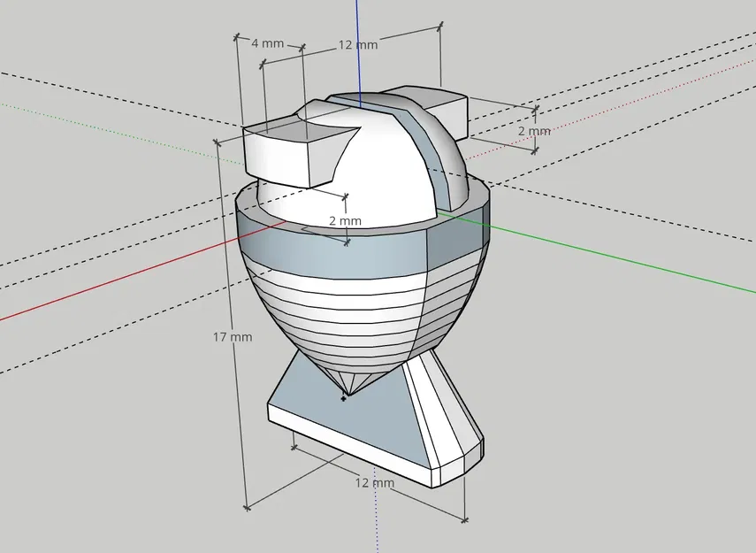Image resolution: width=756 pixels, height=553 pixels.
Task: Click the 12 mm dimension label of the base plate
Action: tap(375, 482)
